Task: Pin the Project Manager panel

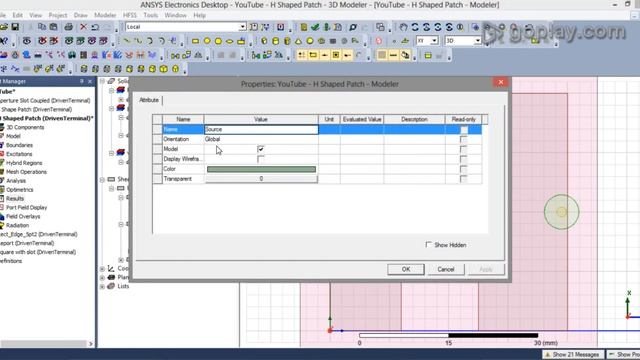Action: coord(82,81)
